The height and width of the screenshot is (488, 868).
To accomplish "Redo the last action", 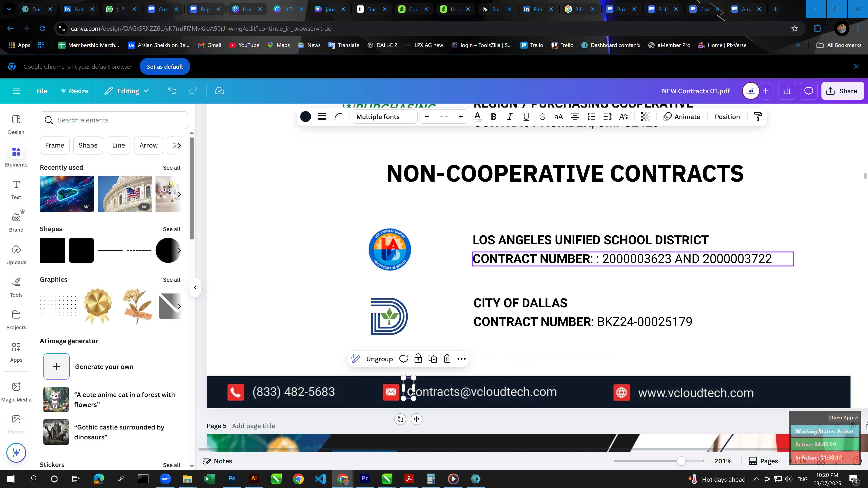I will click(x=193, y=91).
